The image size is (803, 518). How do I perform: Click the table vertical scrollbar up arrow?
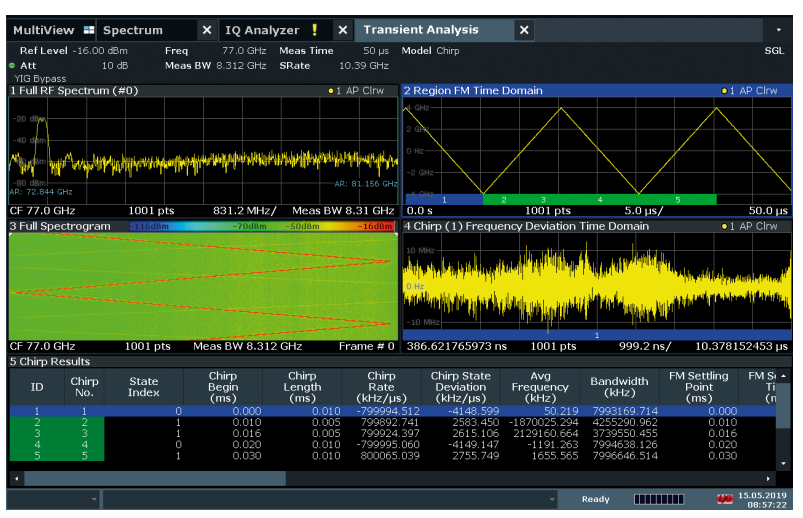784,376
